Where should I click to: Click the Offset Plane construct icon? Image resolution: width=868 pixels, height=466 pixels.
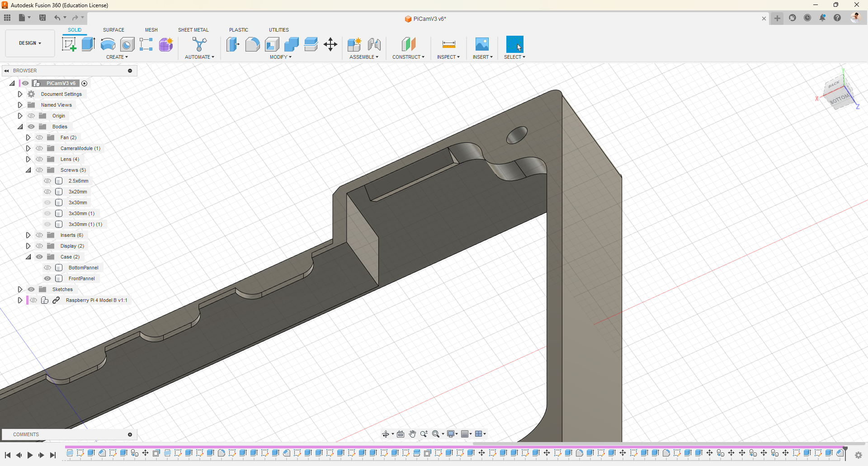pos(408,44)
